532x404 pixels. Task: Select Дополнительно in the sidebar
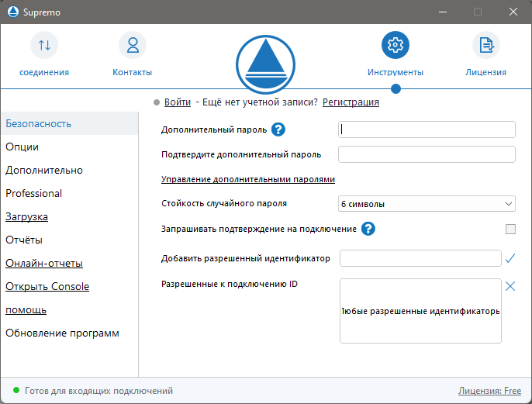(x=44, y=170)
